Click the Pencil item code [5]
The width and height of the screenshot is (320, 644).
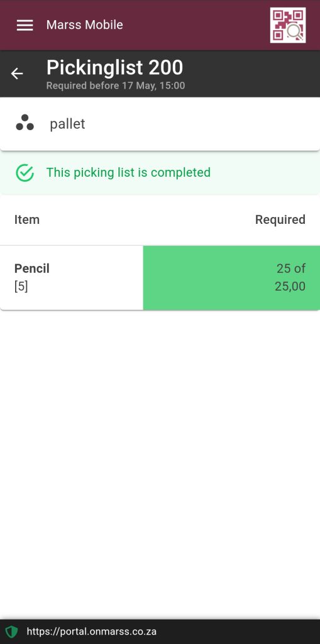(21, 286)
